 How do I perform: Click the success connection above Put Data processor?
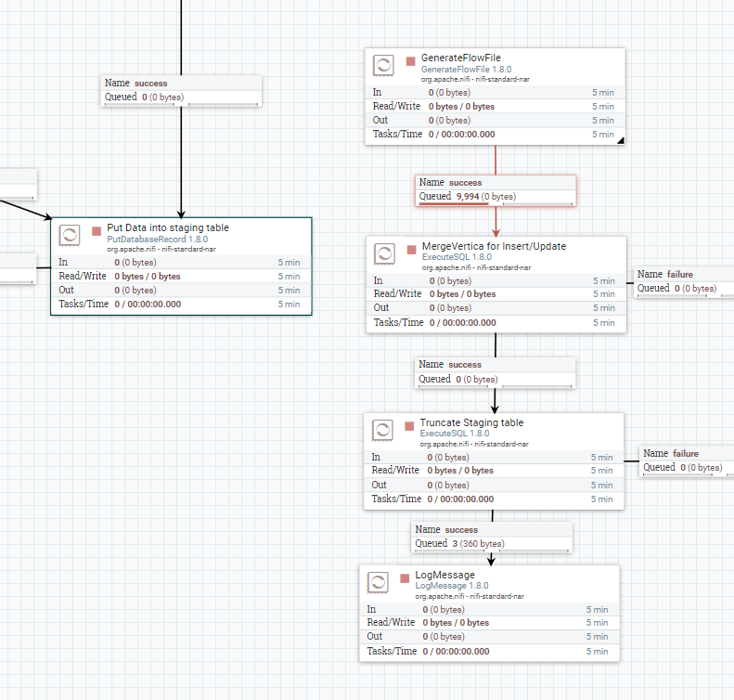pos(181,90)
